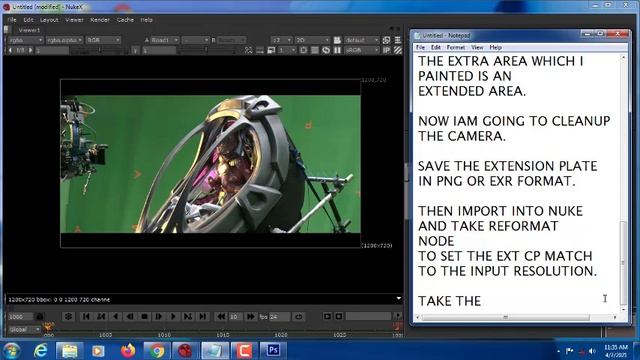
Task: Open the rgba.alpha channel dropdown
Action: pos(64,40)
